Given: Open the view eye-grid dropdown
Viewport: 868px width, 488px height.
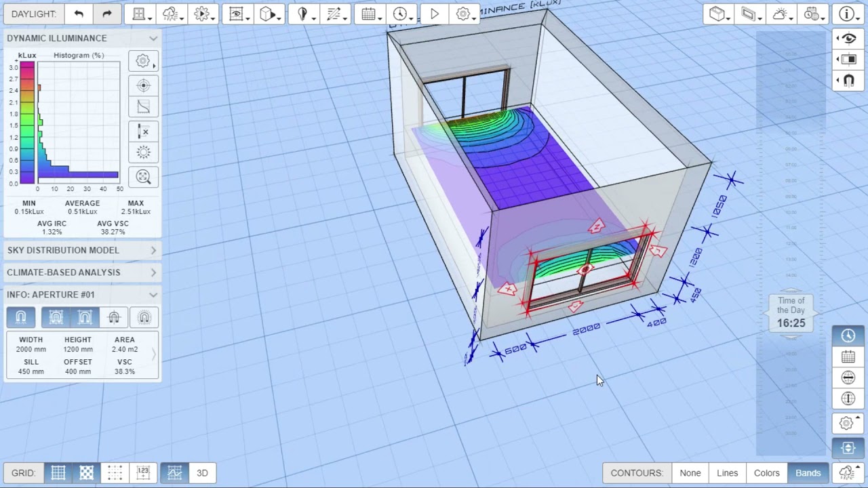Looking at the screenshot, I should [x=239, y=14].
